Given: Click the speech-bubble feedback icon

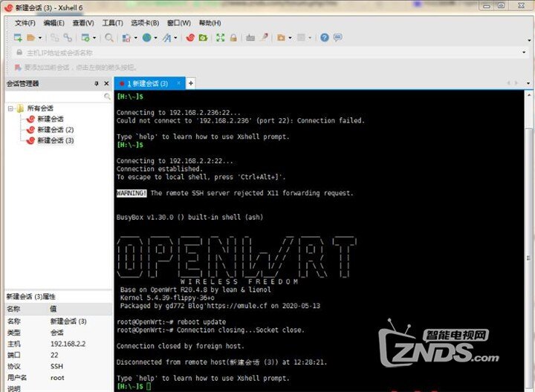Looking at the screenshot, I should (x=338, y=38).
